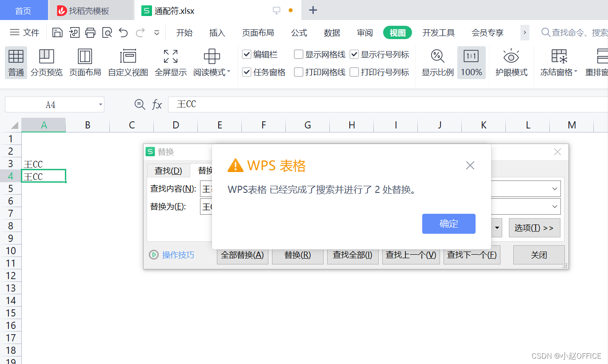
Task: Switch to 开发工具 ribbon tab
Action: tap(439, 32)
